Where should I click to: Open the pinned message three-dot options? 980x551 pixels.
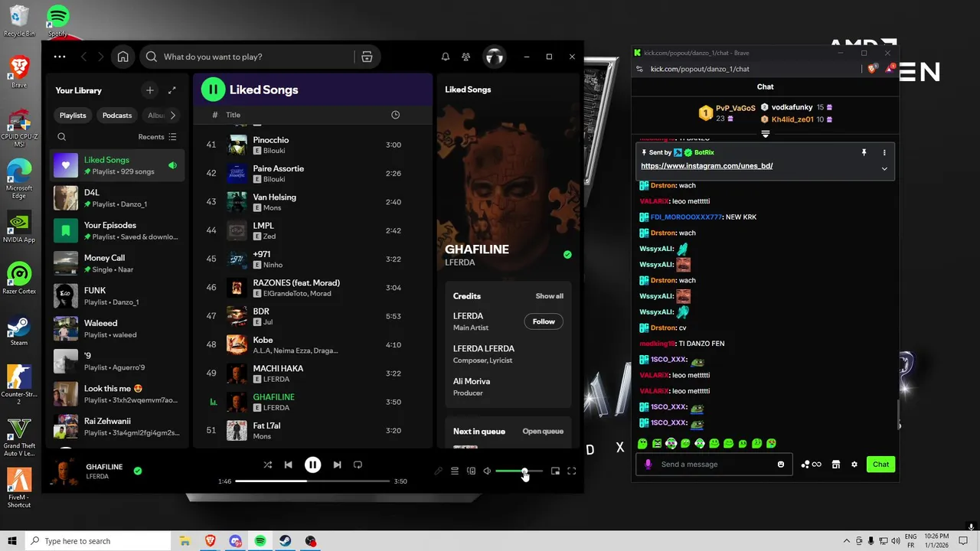[x=884, y=152]
